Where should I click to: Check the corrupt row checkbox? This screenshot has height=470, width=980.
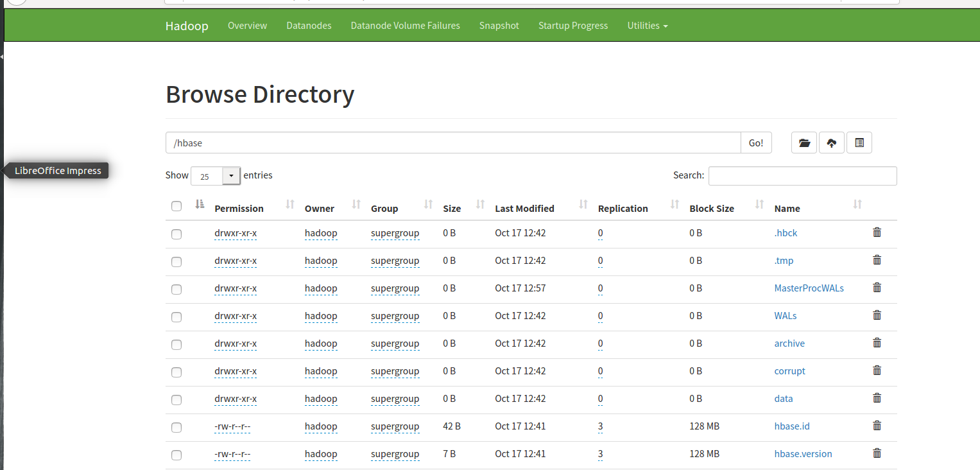coord(176,372)
